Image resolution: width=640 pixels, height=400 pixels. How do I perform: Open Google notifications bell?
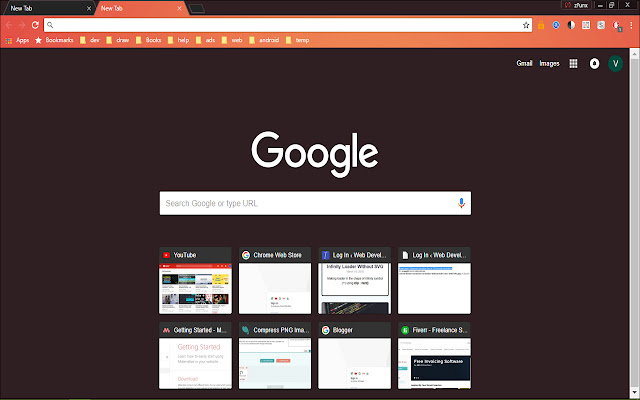(594, 64)
